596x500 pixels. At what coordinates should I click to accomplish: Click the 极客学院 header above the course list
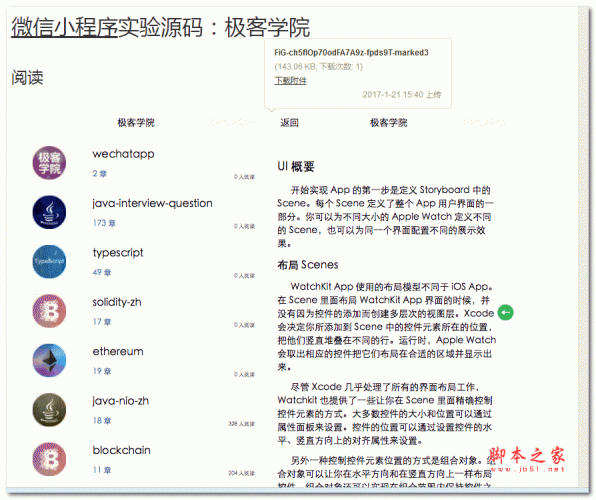pos(136,122)
